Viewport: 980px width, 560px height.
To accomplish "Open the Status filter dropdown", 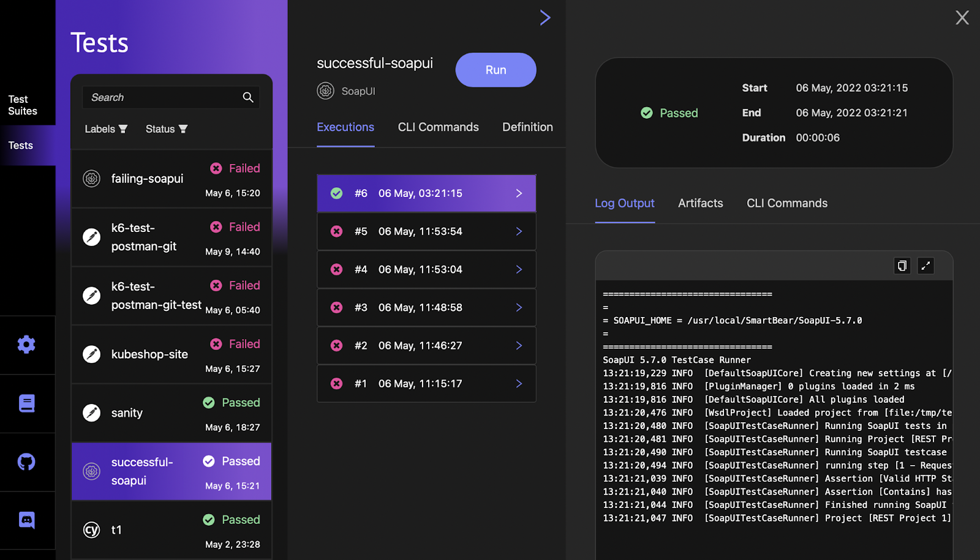I will (x=167, y=129).
